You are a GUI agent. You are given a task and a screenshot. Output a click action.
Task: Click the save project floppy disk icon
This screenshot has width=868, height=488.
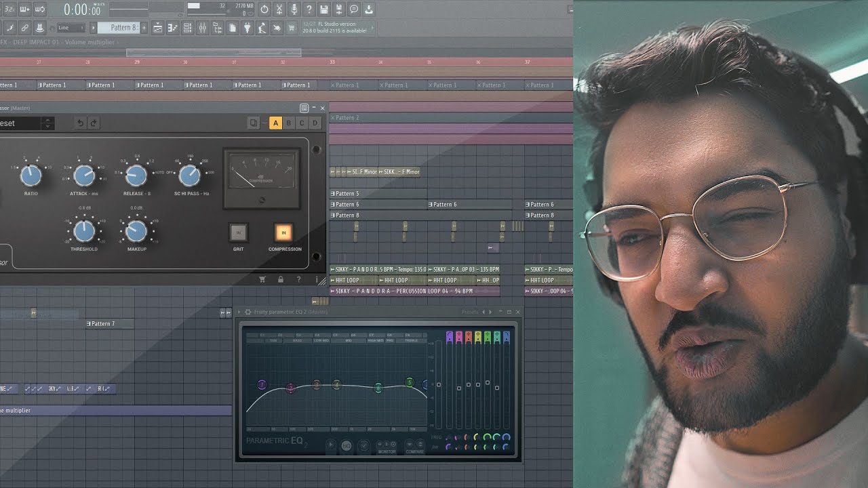tap(324, 9)
